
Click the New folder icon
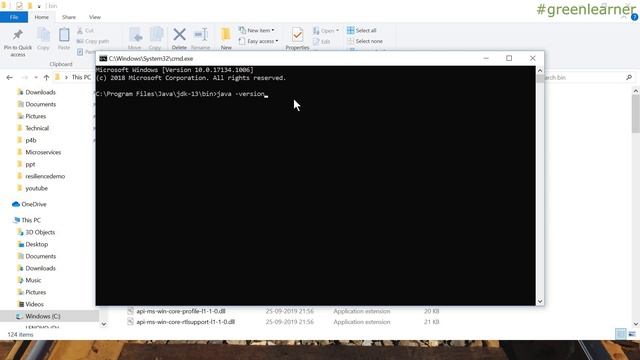tap(226, 35)
